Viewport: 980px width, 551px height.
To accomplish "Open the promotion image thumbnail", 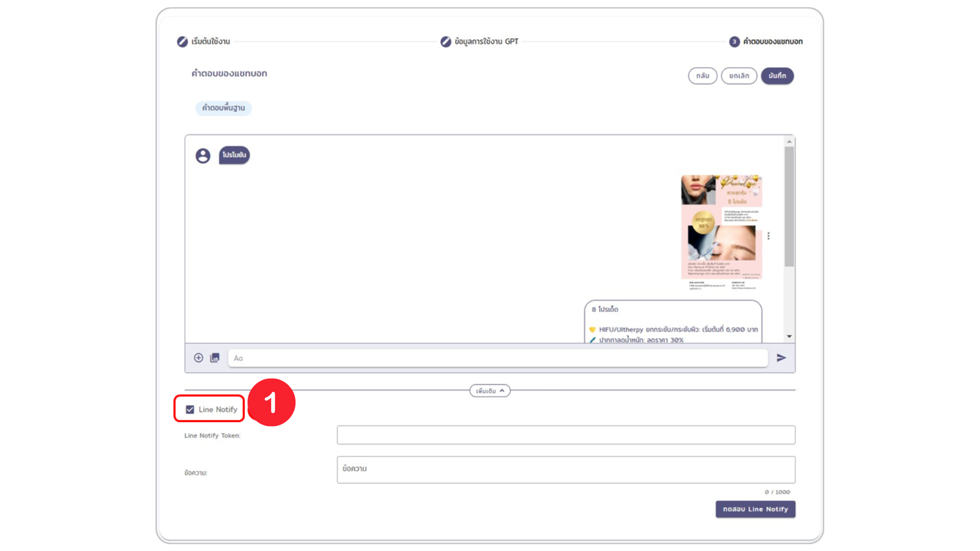I will 721,232.
